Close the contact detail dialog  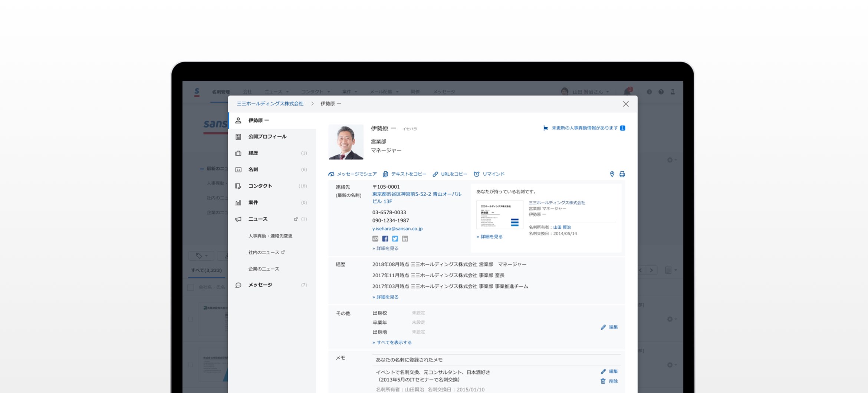click(x=626, y=104)
